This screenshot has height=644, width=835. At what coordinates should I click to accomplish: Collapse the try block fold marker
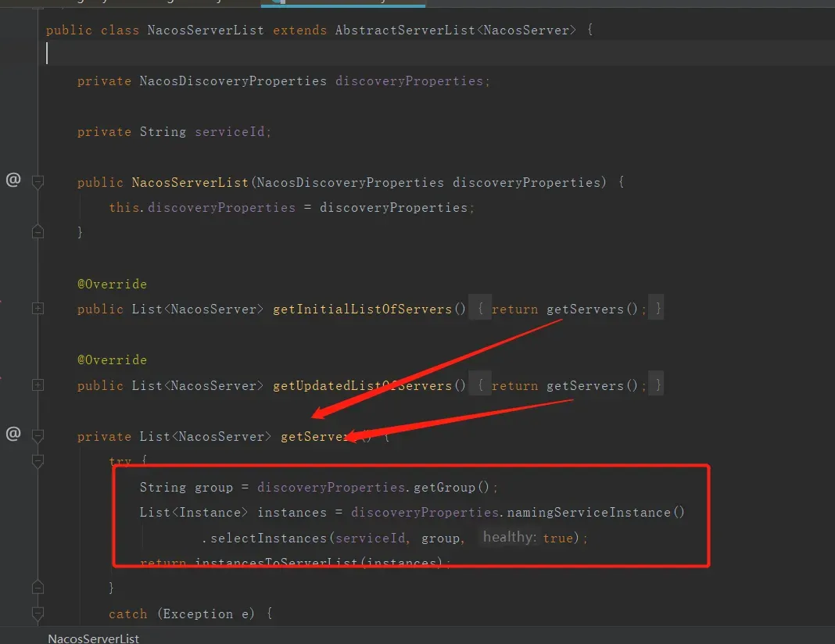point(38,461)
